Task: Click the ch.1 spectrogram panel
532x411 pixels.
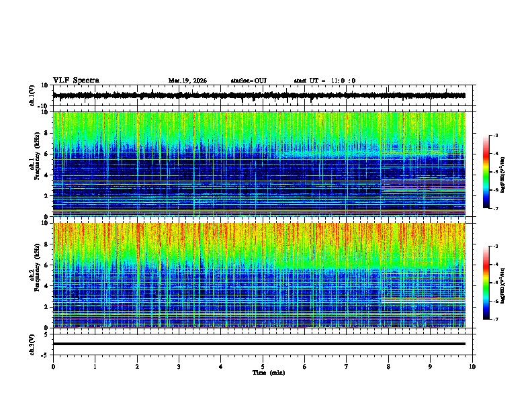Action: coord(259,164)
